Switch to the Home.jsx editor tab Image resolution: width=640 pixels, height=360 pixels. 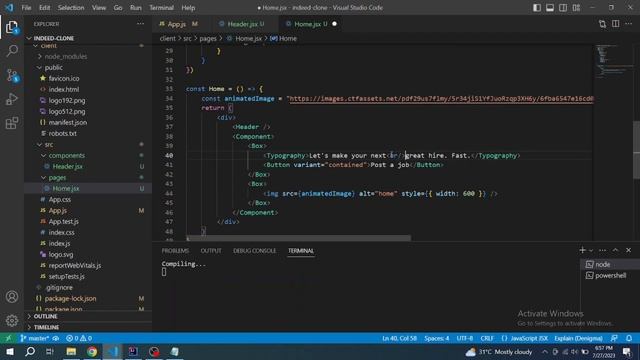(311, 24)
